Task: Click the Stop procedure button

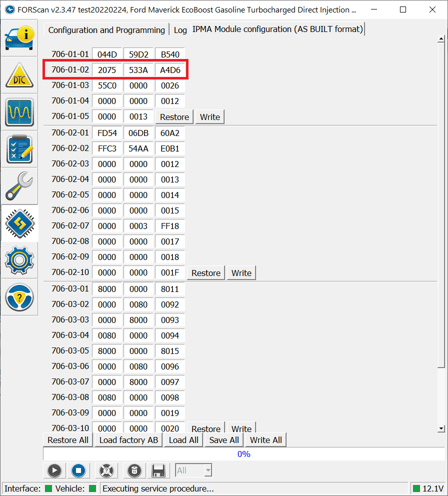Action: coord(78,470)
